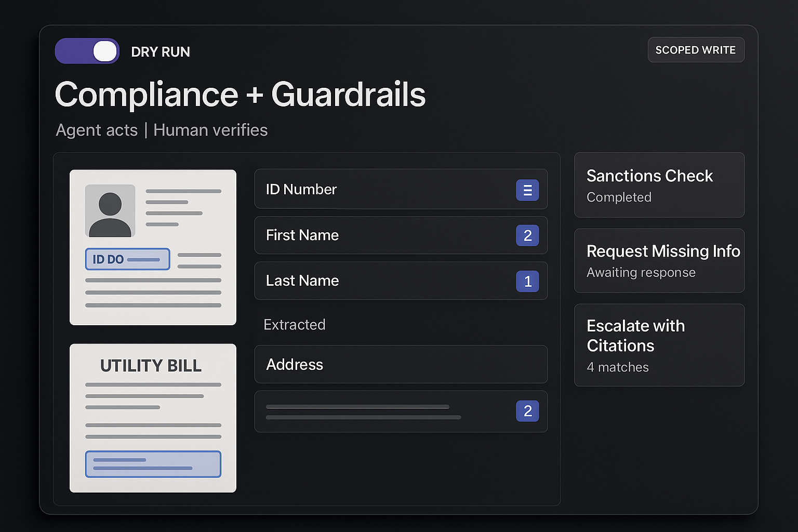Click the Utility Bill heading text
This screenshot has height=532, width=798.
[151, 366]
